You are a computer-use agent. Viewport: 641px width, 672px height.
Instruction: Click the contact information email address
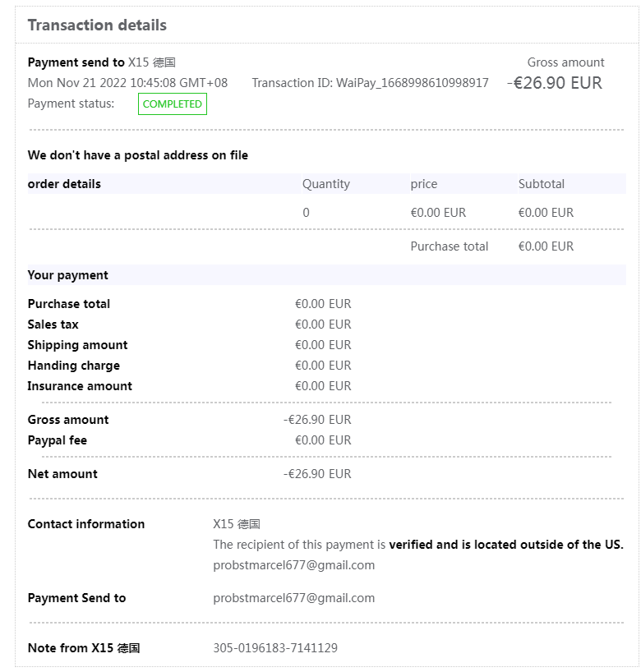coord(293,565)
